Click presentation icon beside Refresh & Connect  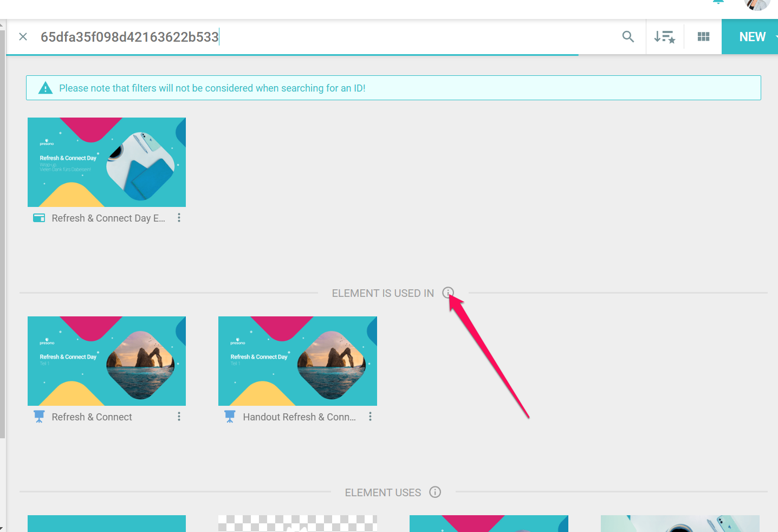pos(39,417)
